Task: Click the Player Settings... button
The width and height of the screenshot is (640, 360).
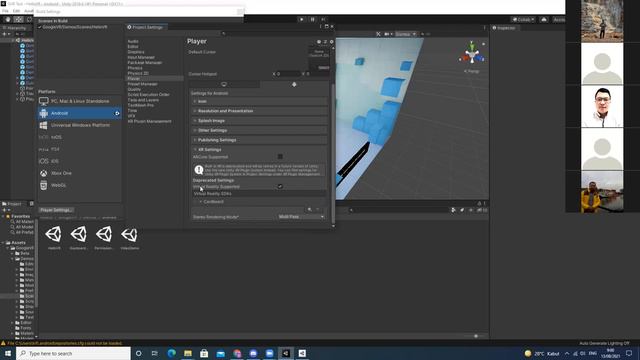Action: click(x=56, y=210)
